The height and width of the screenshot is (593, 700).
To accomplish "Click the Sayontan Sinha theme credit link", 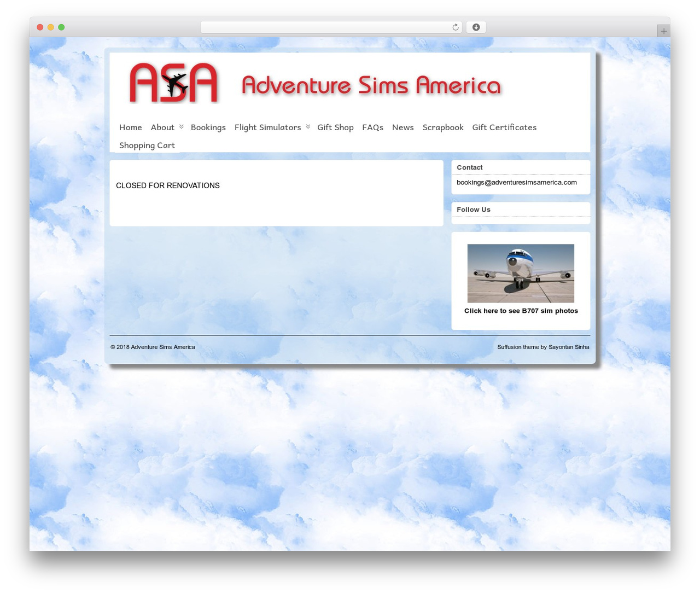I will (569, 347).
